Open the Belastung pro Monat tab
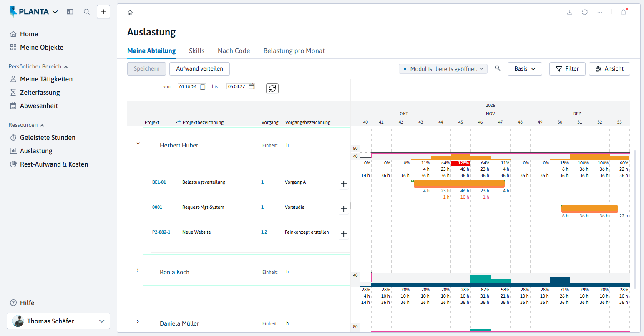This screenshot has height=336, width=644. (x=294, y=51)
